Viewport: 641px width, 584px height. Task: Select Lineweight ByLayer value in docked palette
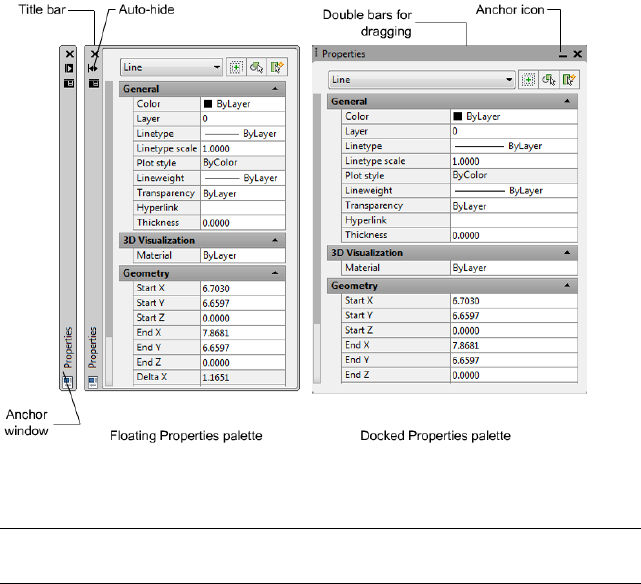point(514,190)
